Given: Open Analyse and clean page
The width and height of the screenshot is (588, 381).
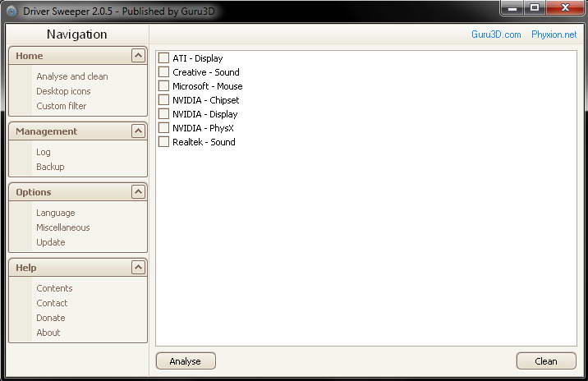Looking at the screenshot, I should (x=72, y=76).
